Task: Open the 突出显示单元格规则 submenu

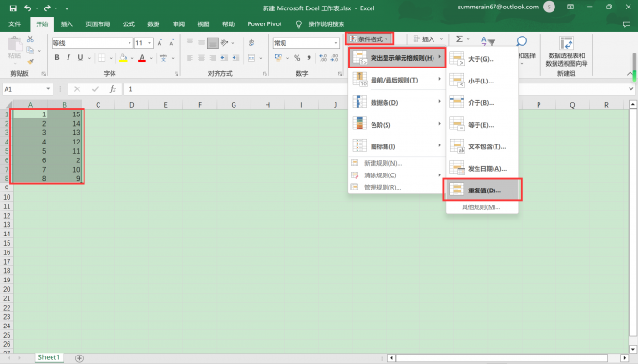Action: pos(397,58)
